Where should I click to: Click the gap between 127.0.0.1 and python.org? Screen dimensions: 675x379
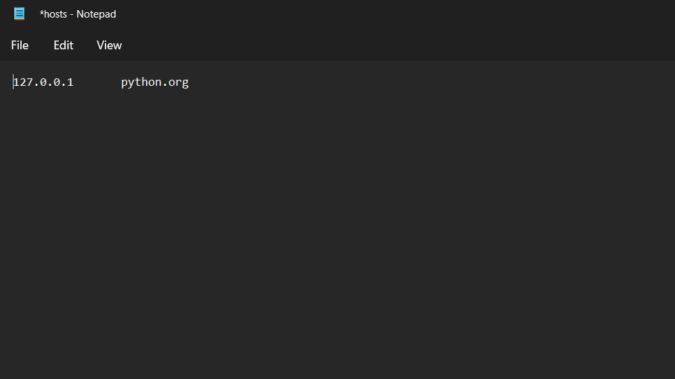click(x=97, y=82)
